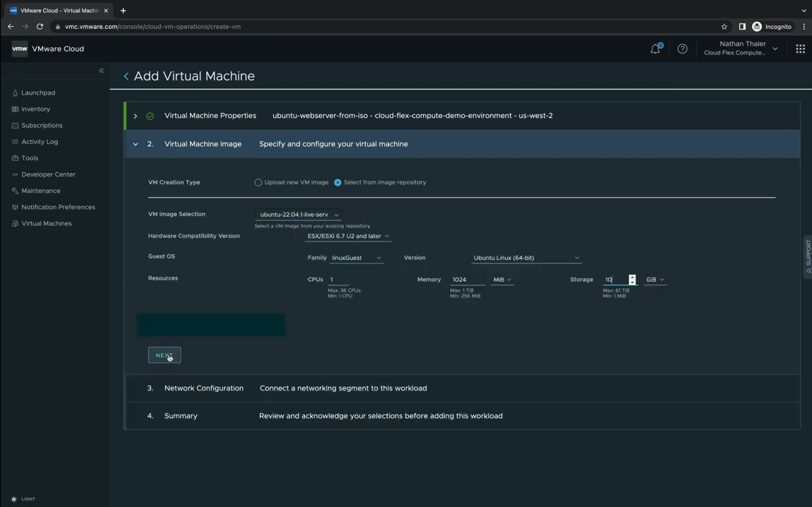Open the Storage unit GiB dropdown
Image resolution: width=812 pixels, height=507 pixels.
coord(655,280)
